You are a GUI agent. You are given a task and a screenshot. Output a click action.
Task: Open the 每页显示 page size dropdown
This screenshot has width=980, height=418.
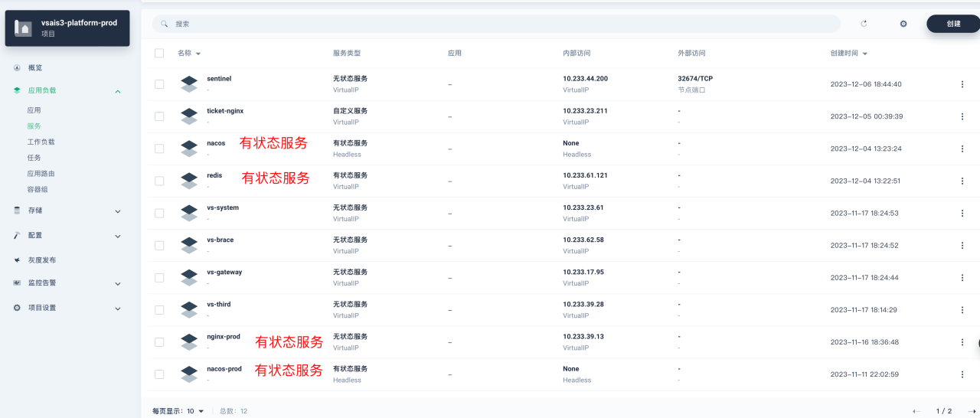[196, 411]
